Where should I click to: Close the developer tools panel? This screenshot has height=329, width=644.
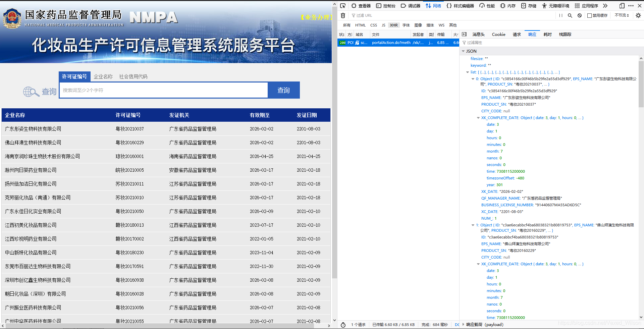639,6
